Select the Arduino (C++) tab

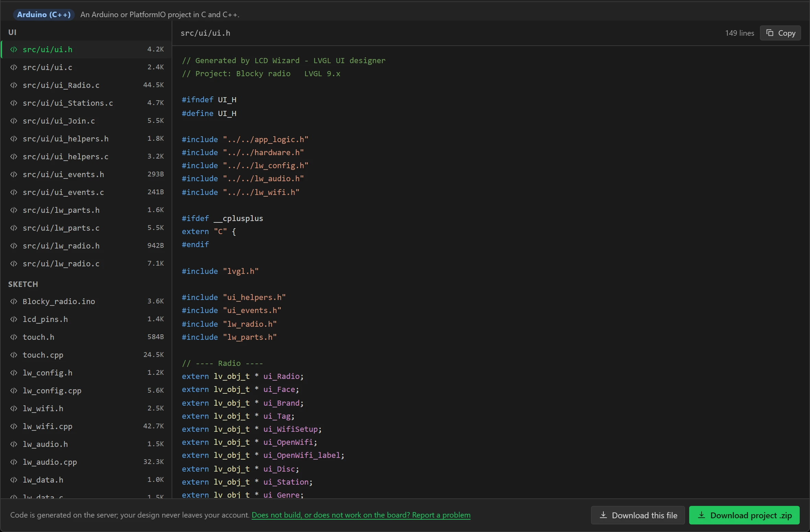tap(44, 14)
